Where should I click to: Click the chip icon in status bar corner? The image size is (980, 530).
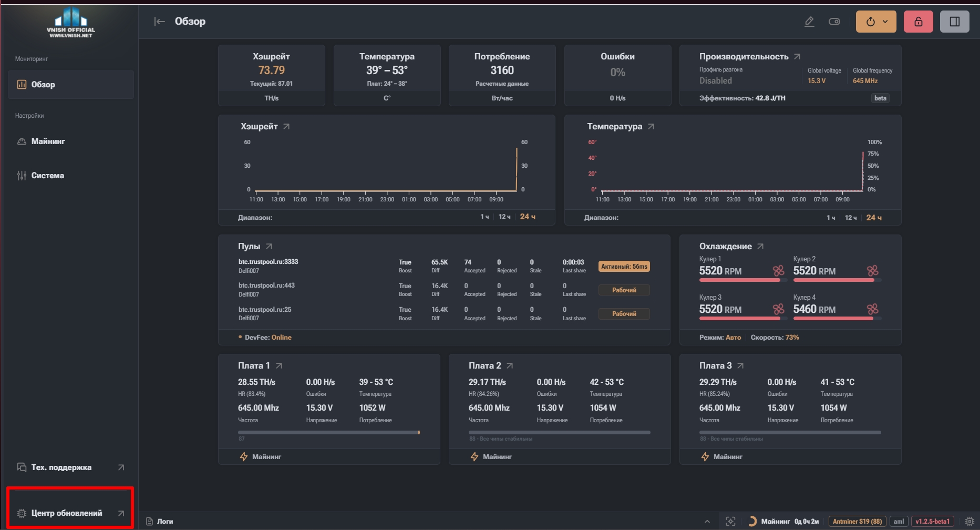(x=970, y=522)
